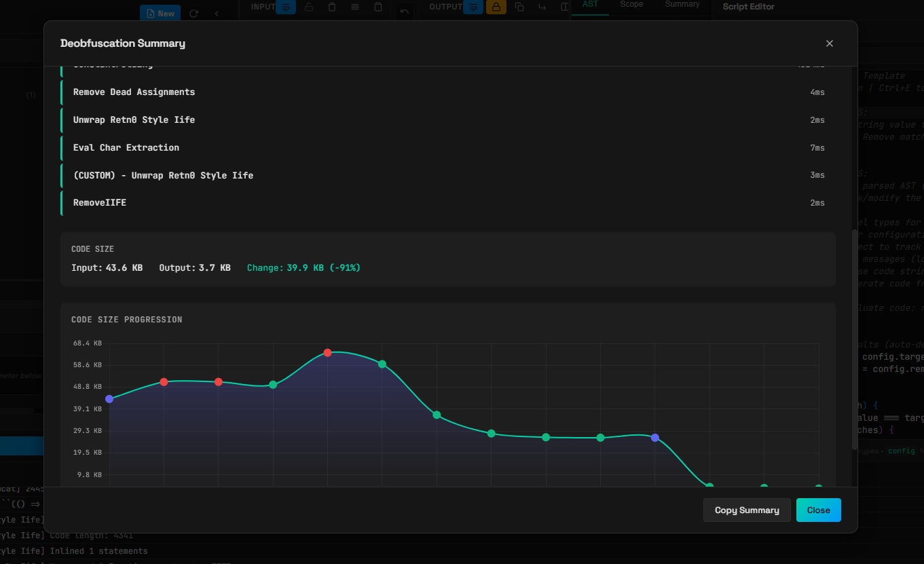Click the CODE SIZE PROGRESSION heading
The width and height of the screenshot is (924, 564).
(126, 320)
